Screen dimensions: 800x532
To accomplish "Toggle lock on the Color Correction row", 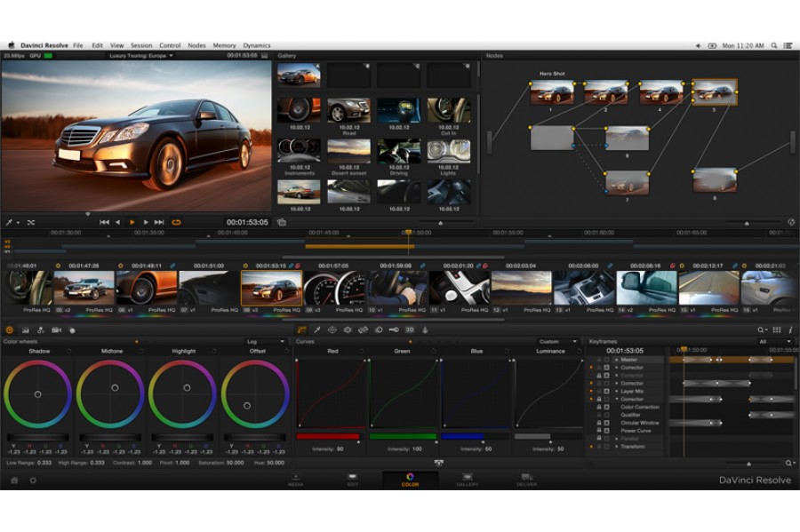I will [x=599, y=407].
